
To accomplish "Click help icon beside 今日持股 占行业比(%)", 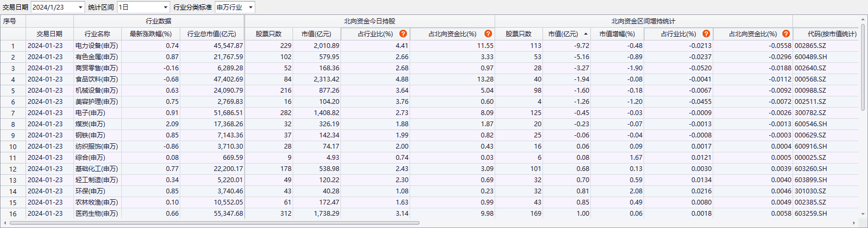I will click(403, 34).
